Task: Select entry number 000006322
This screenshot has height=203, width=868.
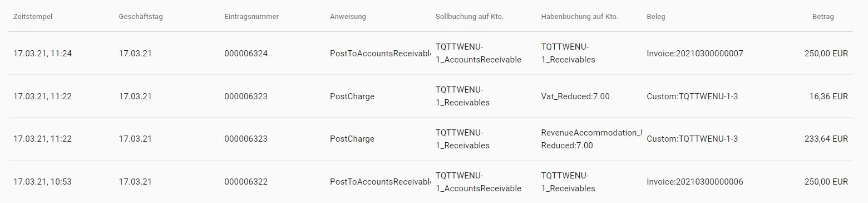Action: pos(246,182)
